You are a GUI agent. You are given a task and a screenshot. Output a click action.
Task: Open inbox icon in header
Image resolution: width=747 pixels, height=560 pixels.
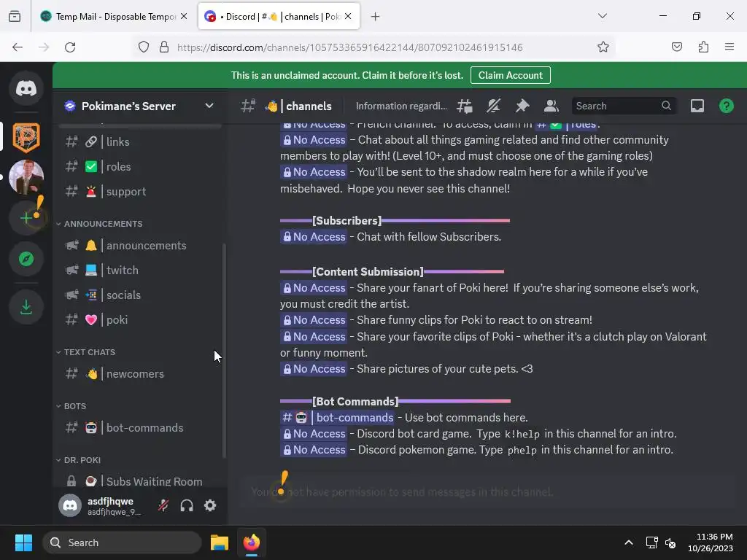point(697,106)
